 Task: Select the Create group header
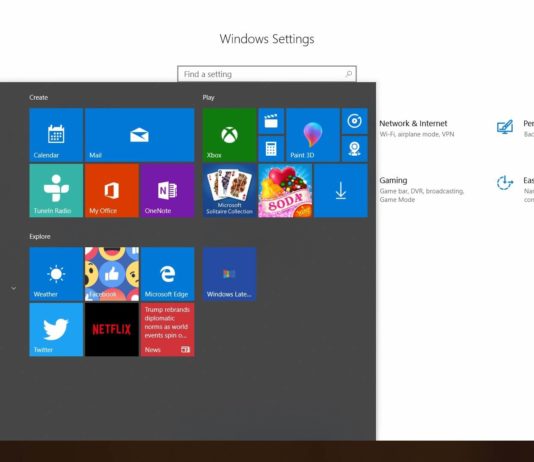38,97
